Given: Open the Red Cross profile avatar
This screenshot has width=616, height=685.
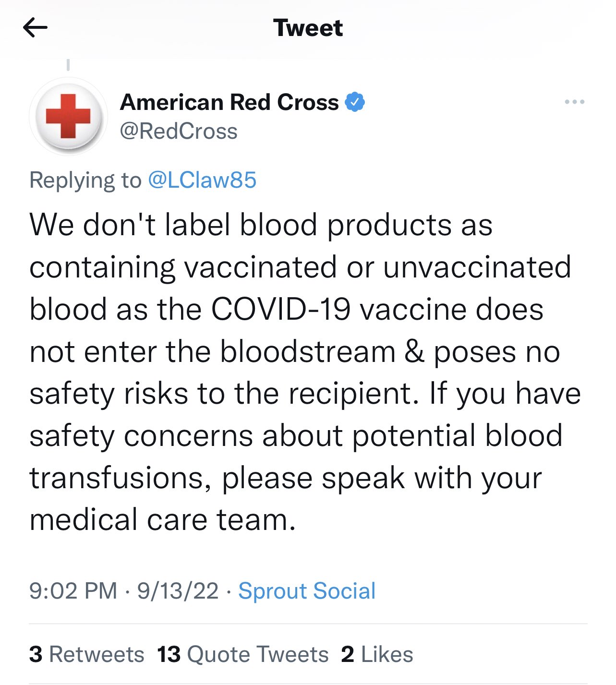Looking at the screenshot, I should pyautogui.click(x=68, y=117).
